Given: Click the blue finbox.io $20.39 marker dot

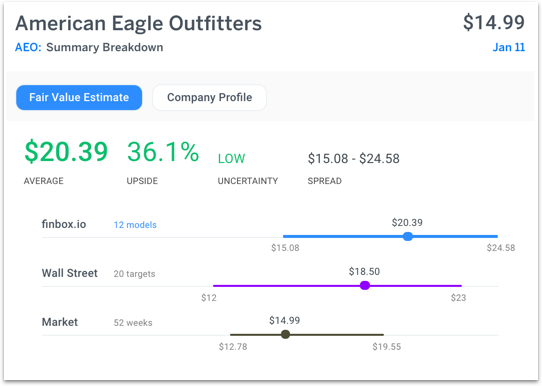Looking at the screenshot, I should [x=408, y=236].
